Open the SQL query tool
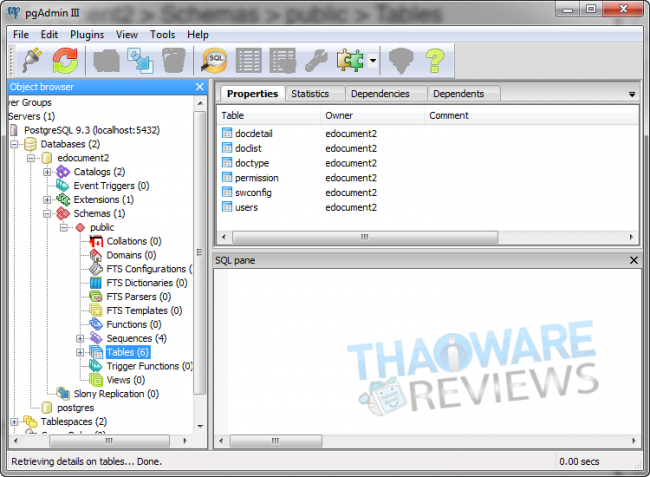The height and width of the screenshot is (477, 650). click(214, 61)
